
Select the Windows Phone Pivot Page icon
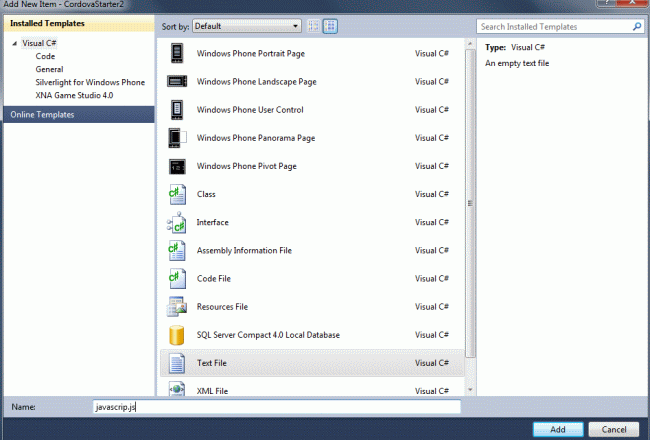[x=177, y=166]
